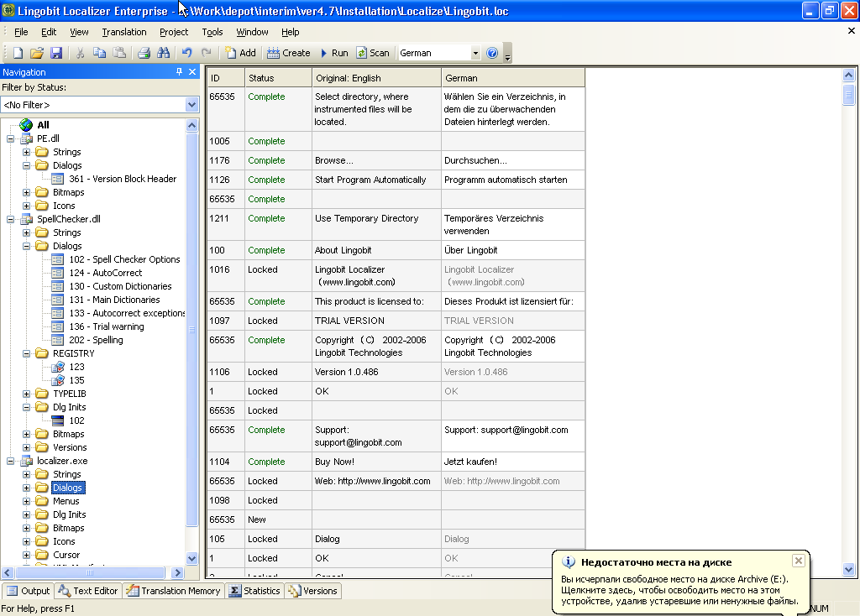This screenshot has height=616, width=860.
Task: Collapse the SpellChecker.dll tree node
Action: pos(10,219)
